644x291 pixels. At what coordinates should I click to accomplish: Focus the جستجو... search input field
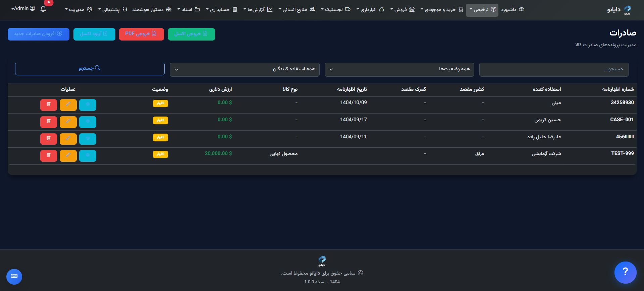pyautogui.click(x=554, y=70)
